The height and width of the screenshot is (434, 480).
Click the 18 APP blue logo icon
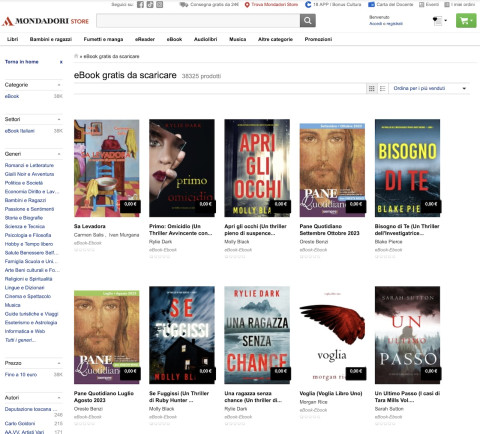[308, 5]
